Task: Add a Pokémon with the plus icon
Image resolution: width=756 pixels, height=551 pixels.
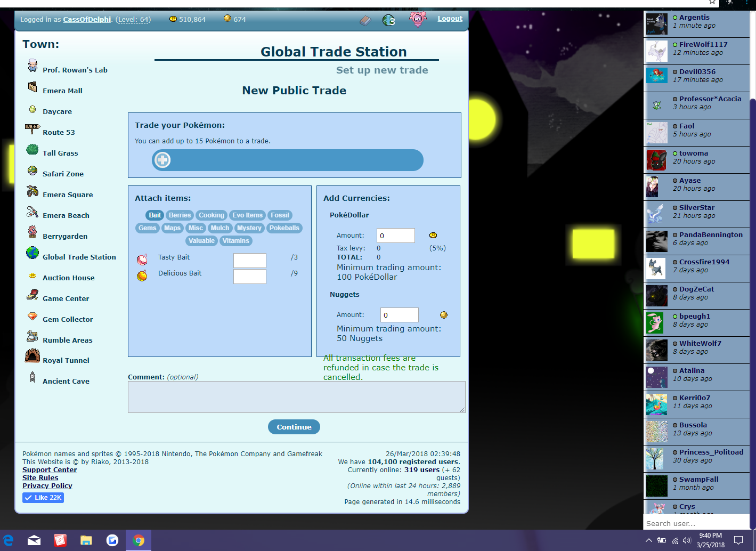Action: tap(162, 160)
